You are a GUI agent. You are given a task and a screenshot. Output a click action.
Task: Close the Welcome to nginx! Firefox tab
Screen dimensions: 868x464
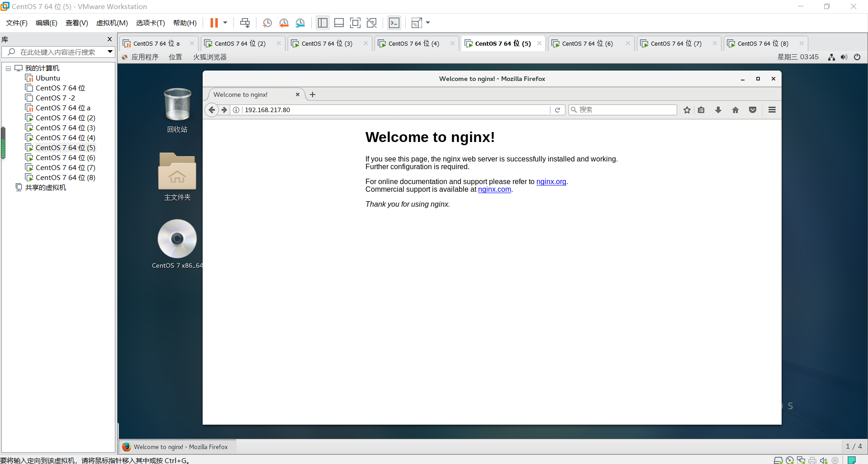point(298,95)
